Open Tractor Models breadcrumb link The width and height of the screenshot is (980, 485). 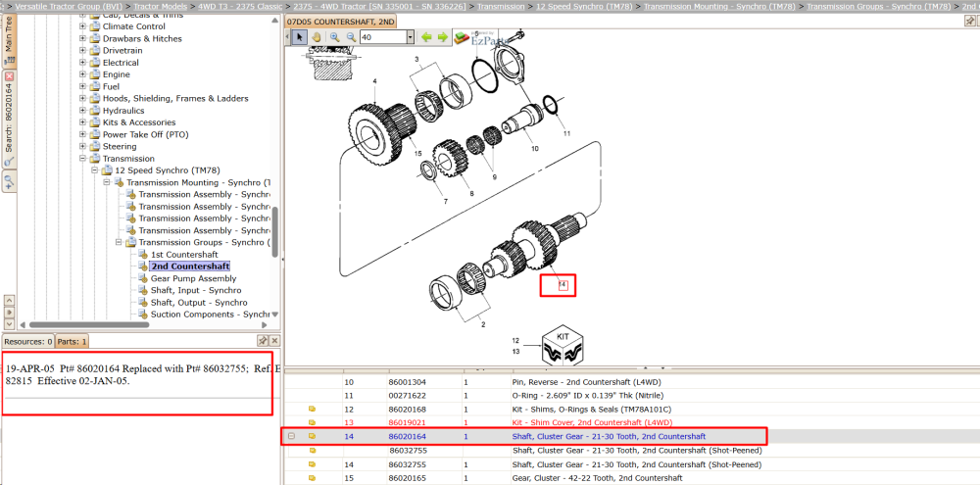160,6
